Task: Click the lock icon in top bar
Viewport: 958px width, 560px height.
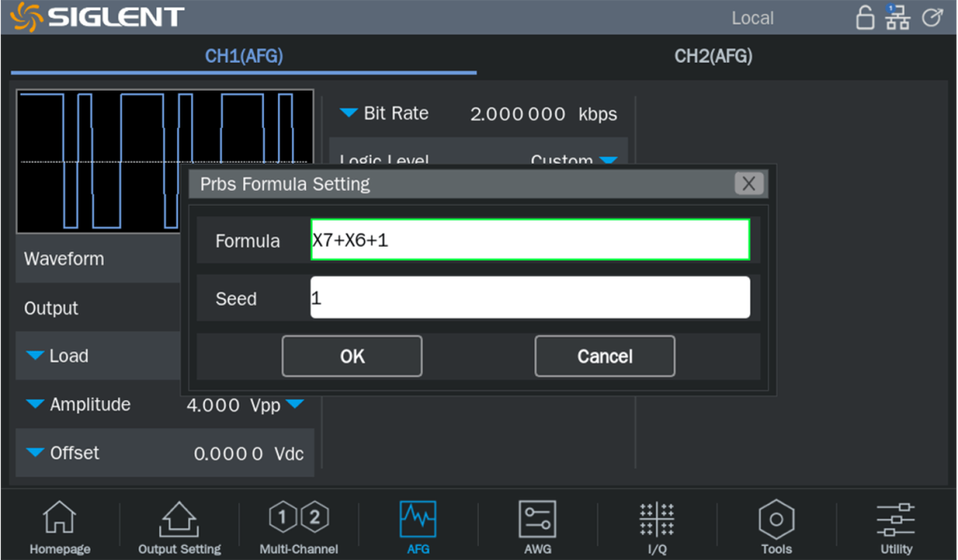Action: click(865, 18)
